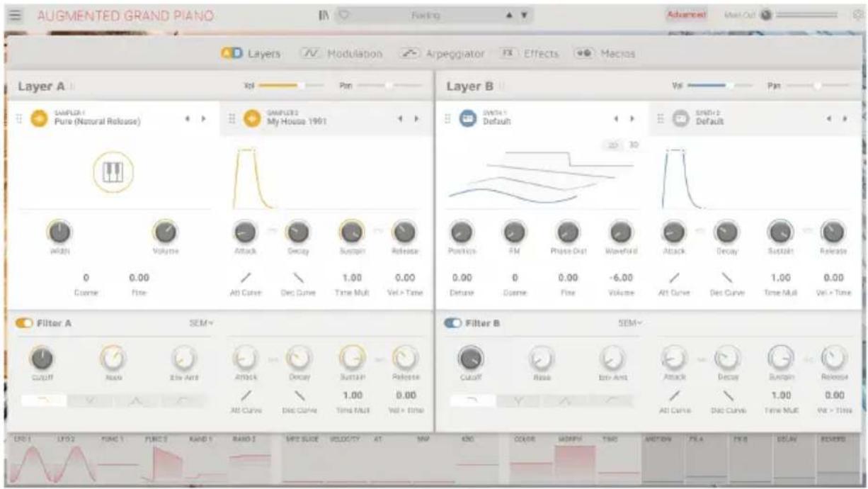Image resolution: width=868 pixels, height=489 pixels.
Task: Click Layer B Synth 2 Dec Curve icon
Action: (726, 278)
